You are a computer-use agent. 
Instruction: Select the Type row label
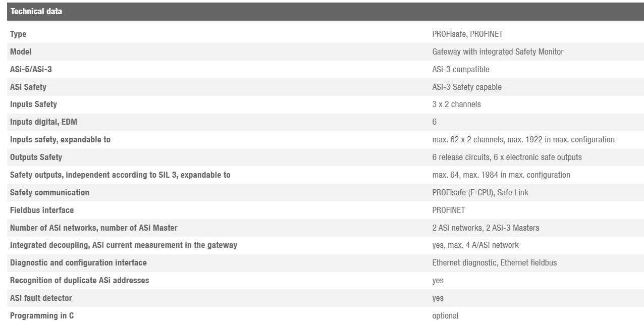(18, 34)
